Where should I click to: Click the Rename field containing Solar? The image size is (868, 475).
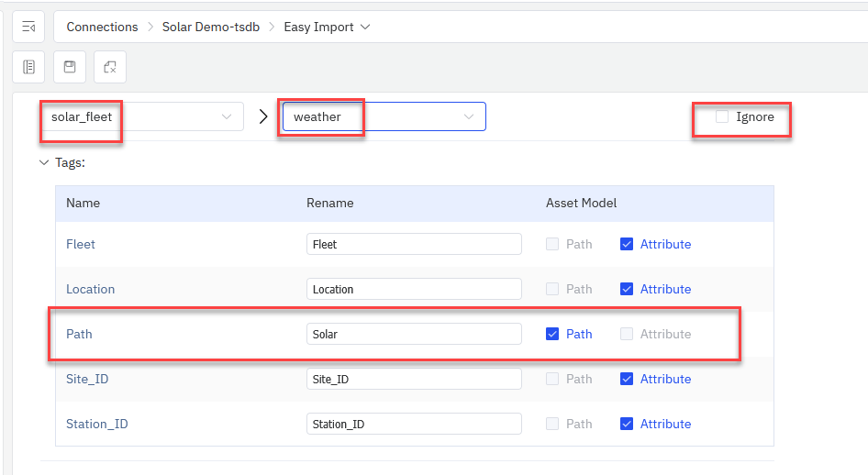[414, 334]
